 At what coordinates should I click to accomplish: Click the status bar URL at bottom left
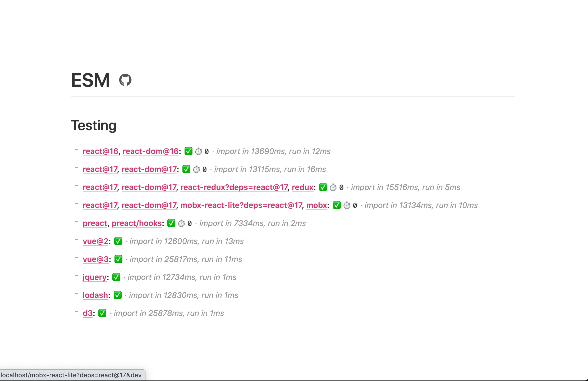pos(71,375)
